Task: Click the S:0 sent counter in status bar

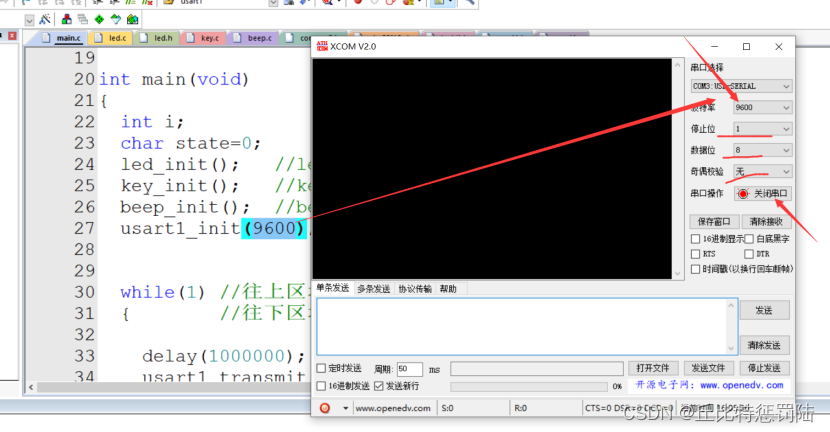Action: [x=447, y=408]
